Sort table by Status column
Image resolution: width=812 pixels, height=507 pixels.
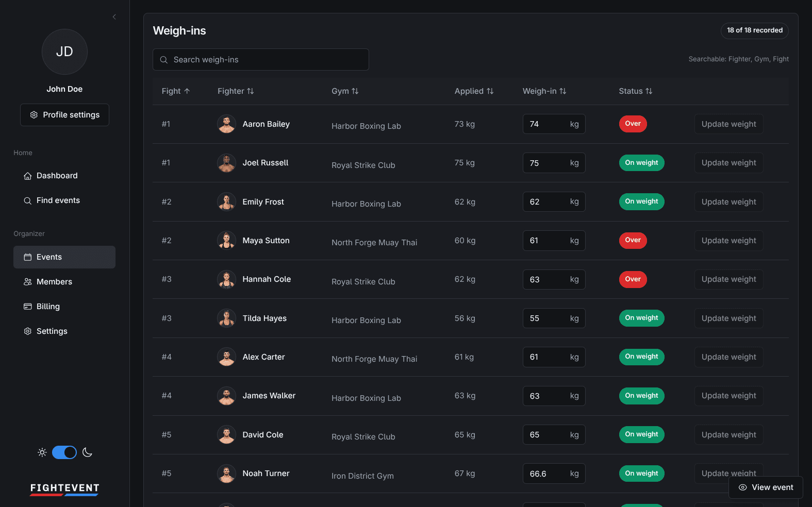pos(636,91)
